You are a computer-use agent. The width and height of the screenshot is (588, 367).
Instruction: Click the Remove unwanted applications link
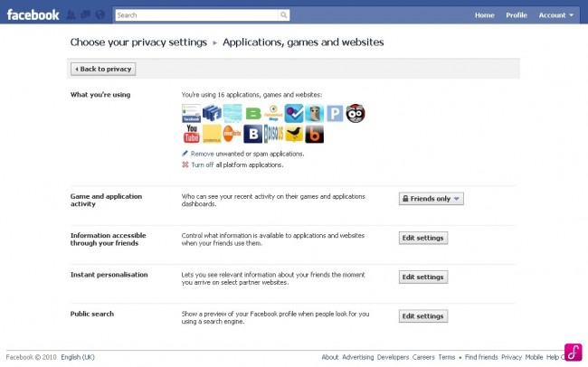(x=202, y=154)
